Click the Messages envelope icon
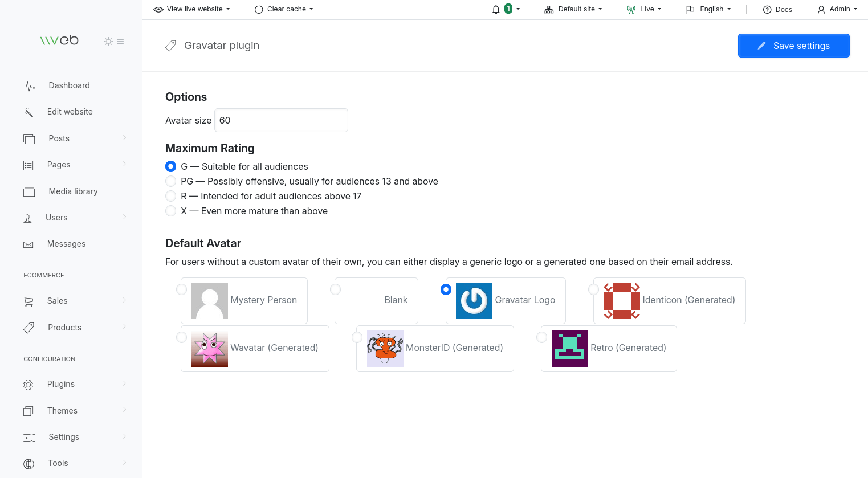This screenshot has width=868, height=478. pos(28,244)
